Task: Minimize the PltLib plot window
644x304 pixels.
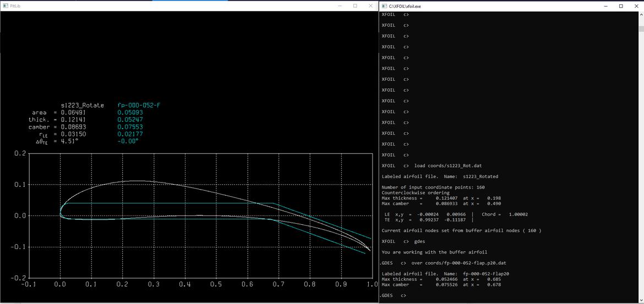Action: click(340, 5)
